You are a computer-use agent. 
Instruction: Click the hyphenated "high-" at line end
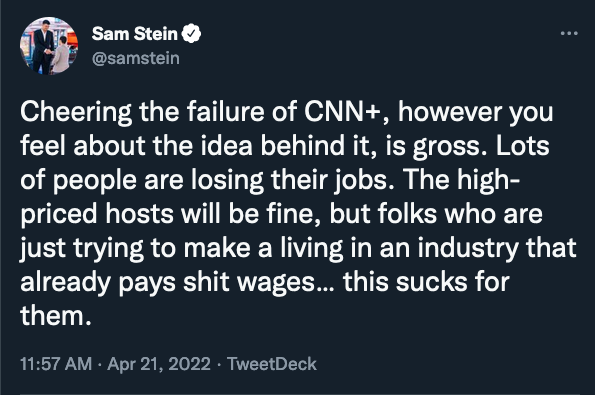click(489, 180)
